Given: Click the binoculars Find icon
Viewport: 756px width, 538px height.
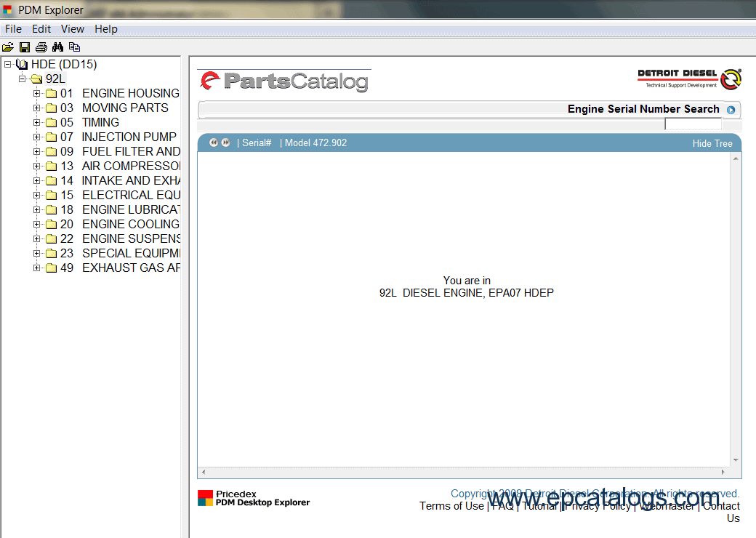Looking at the screenshot, I should click(x=58, y=47).
